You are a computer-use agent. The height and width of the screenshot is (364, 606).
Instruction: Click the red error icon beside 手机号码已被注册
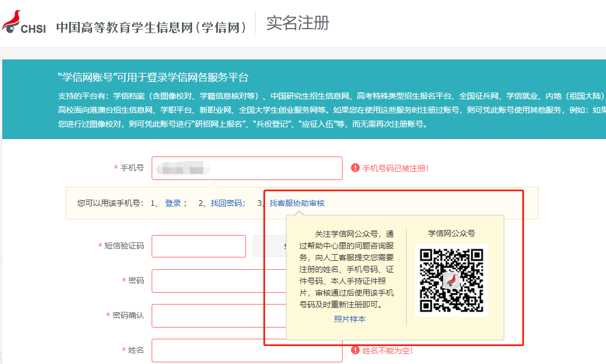coord(355,168)
